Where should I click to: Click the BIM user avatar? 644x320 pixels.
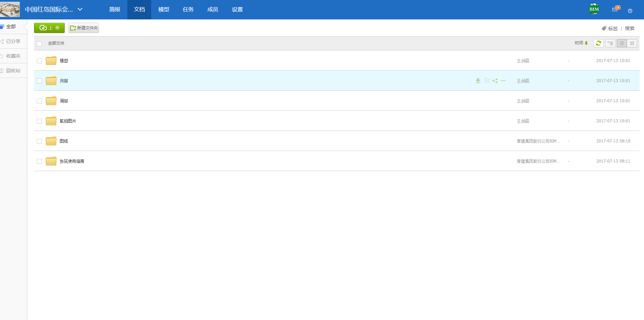(x=594, y=9)
